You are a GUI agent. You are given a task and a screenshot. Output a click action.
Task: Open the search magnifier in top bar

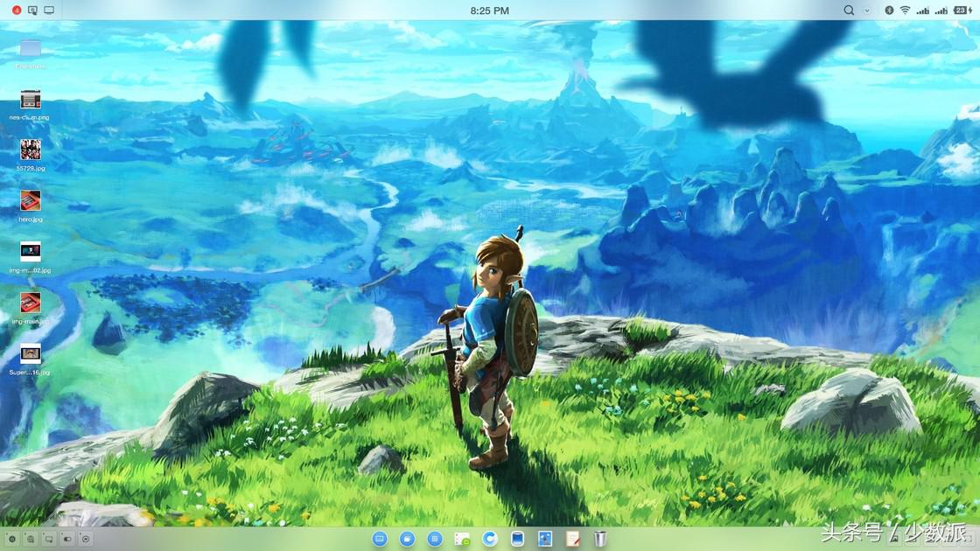click(x=849, y=10)
